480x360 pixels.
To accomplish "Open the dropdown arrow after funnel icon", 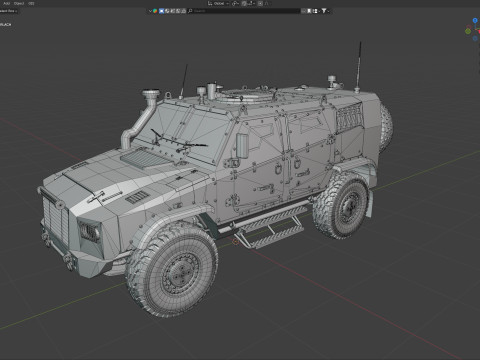I will tap(328, 11).
